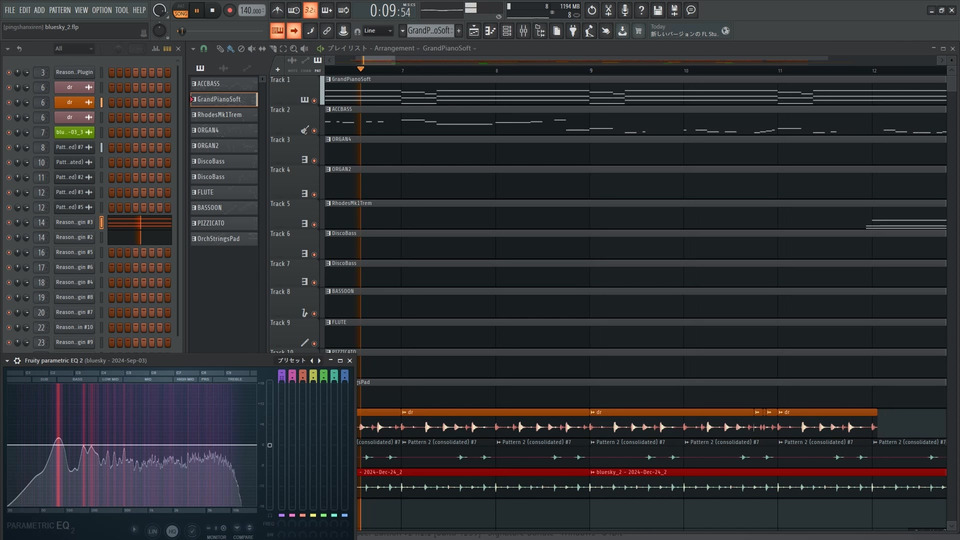
Task: Select the RhodesMk1Trem pattern in picker
Action: [224, 114]
